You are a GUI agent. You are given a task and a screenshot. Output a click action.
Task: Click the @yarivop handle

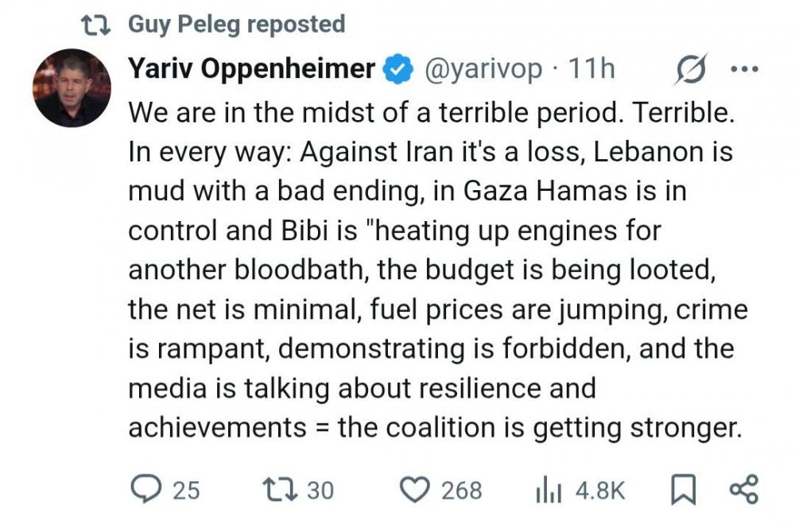click(483, 70)
